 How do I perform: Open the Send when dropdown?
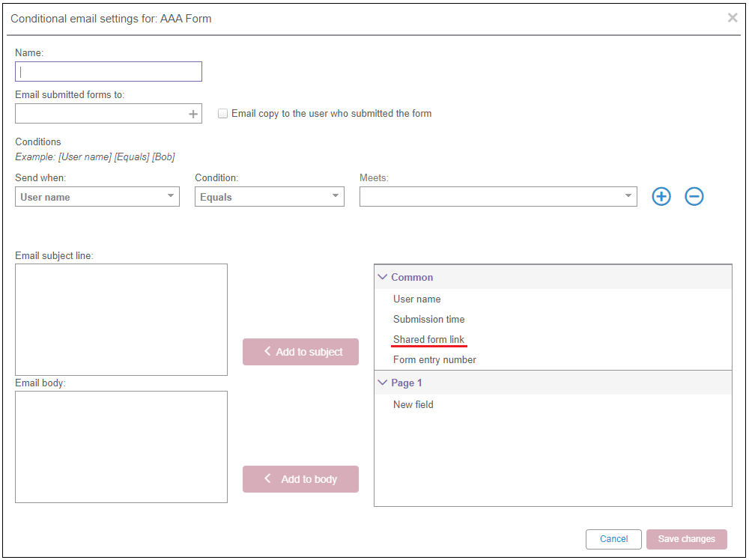coord(97,197)
